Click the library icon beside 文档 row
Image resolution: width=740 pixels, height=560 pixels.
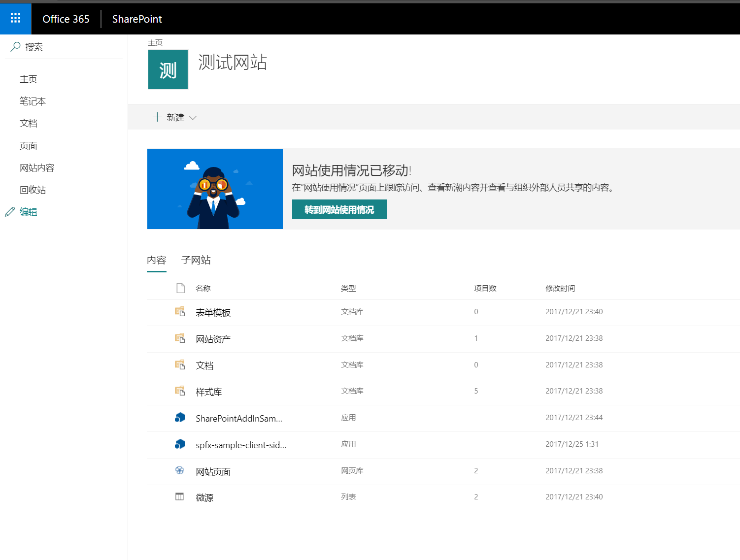pos(180,364)
